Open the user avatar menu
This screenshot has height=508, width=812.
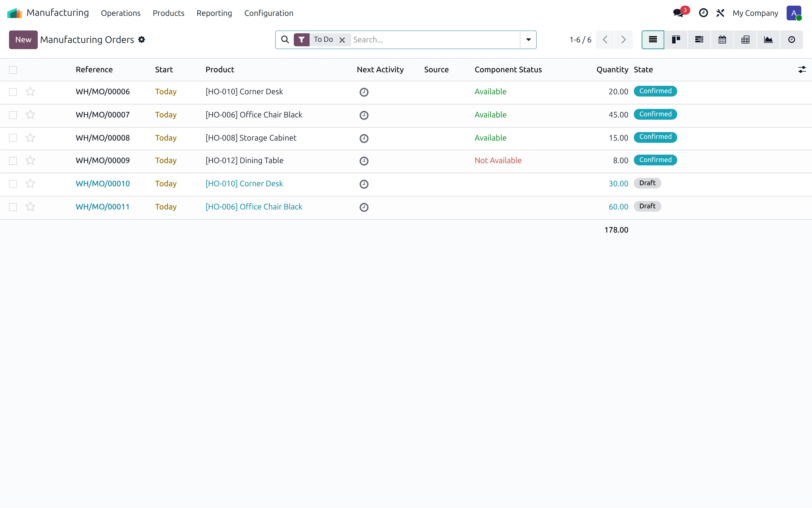tap(794, 13)
